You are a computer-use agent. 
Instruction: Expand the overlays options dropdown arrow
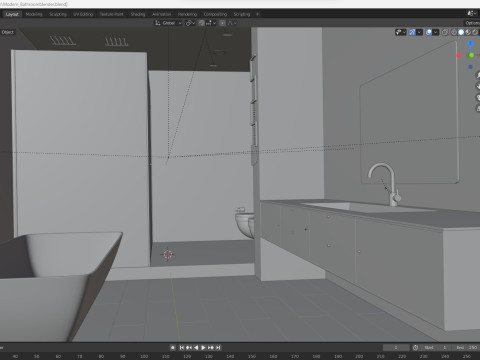[x=436, y=32]
